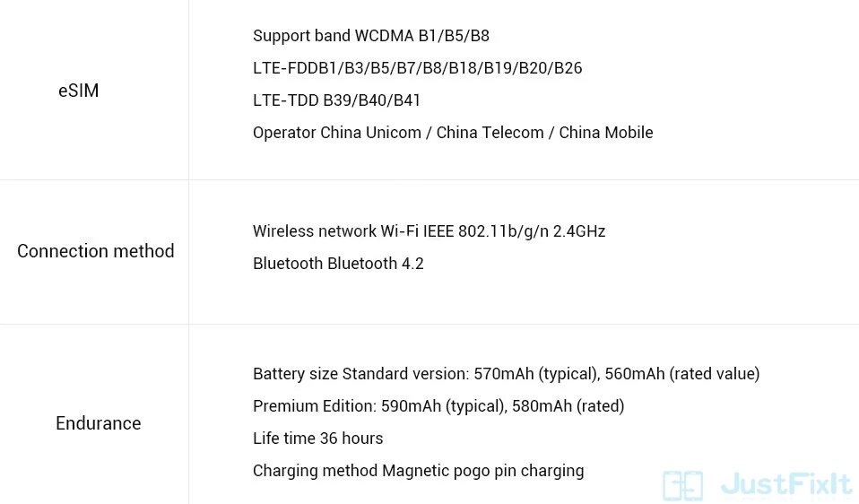
Task: Click the Operator China Unicom text line
Action: pos(453,133)
